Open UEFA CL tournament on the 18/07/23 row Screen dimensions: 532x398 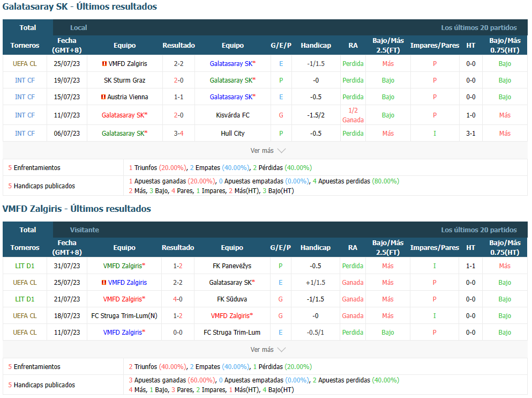(x=25, y=316)
